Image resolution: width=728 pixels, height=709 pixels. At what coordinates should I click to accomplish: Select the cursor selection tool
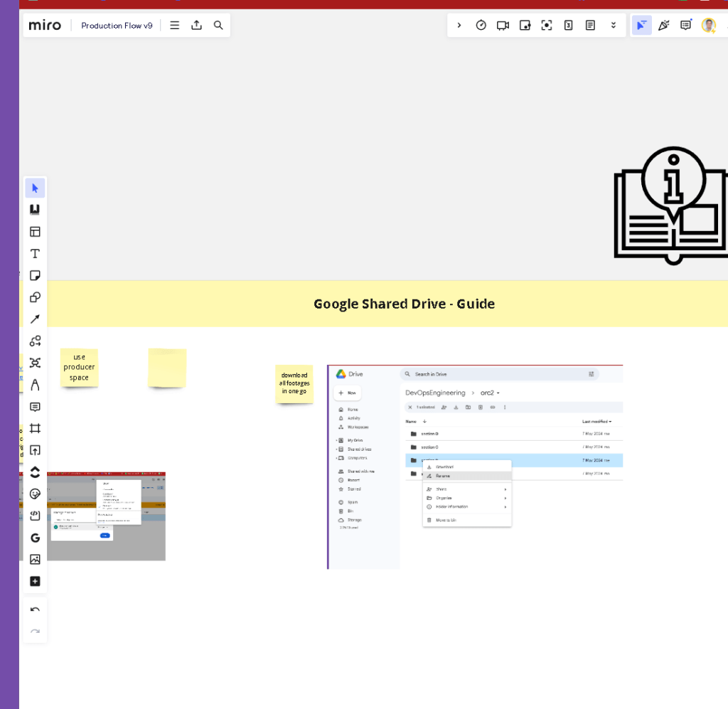pos(35,188)
